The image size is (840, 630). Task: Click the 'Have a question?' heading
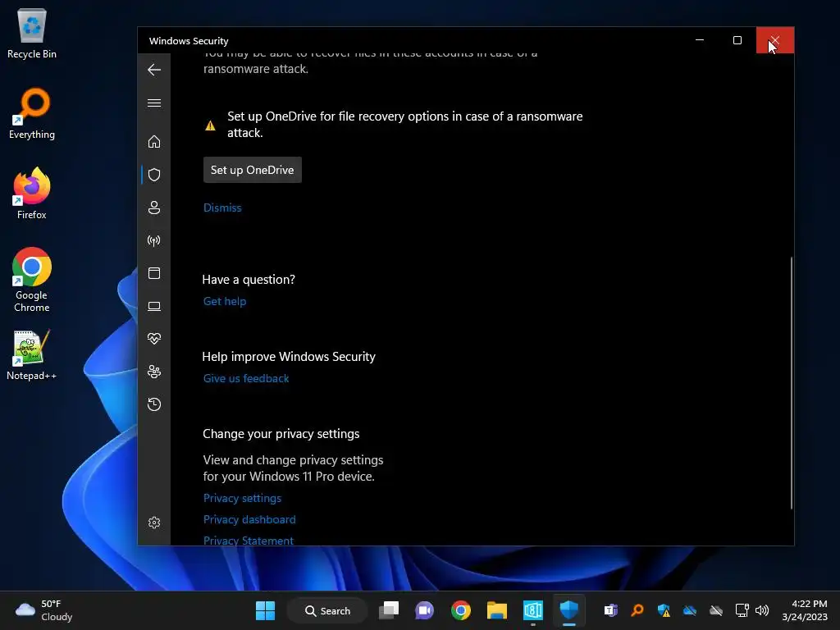click(x=249, y=280)
